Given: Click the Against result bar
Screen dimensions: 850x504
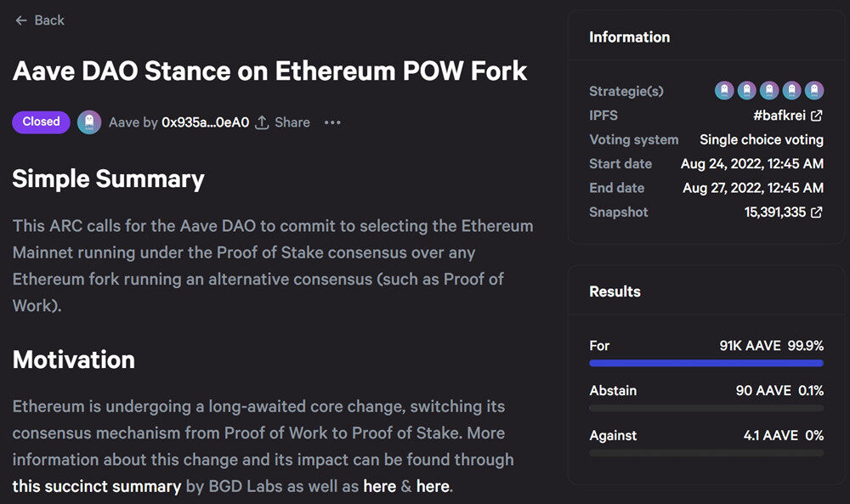Looking at the screenshot, I should click(705, 453).
